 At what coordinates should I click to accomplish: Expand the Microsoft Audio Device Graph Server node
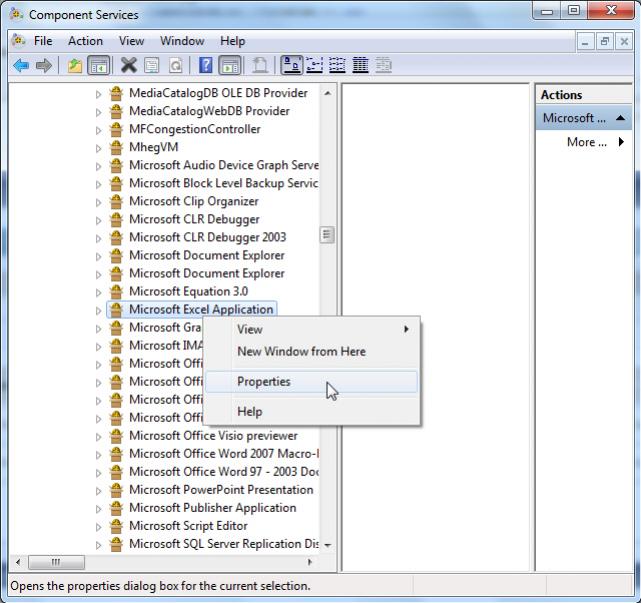tap(98, 166)
